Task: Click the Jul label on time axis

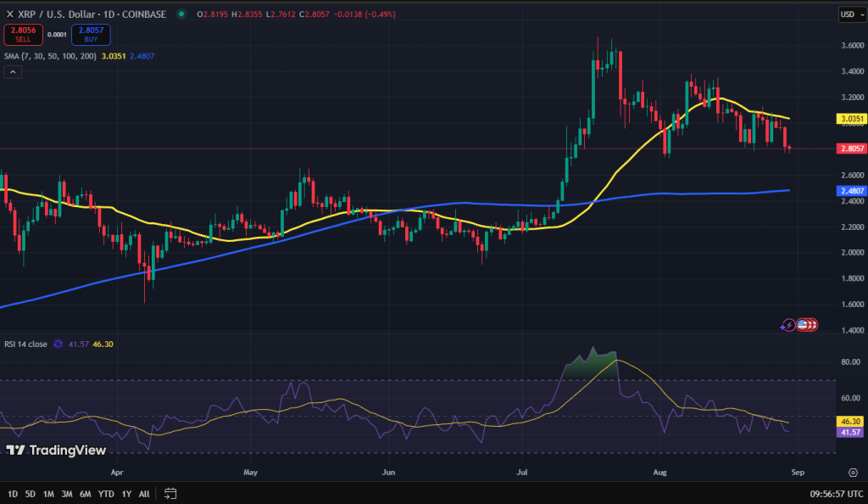Action: 521,473
